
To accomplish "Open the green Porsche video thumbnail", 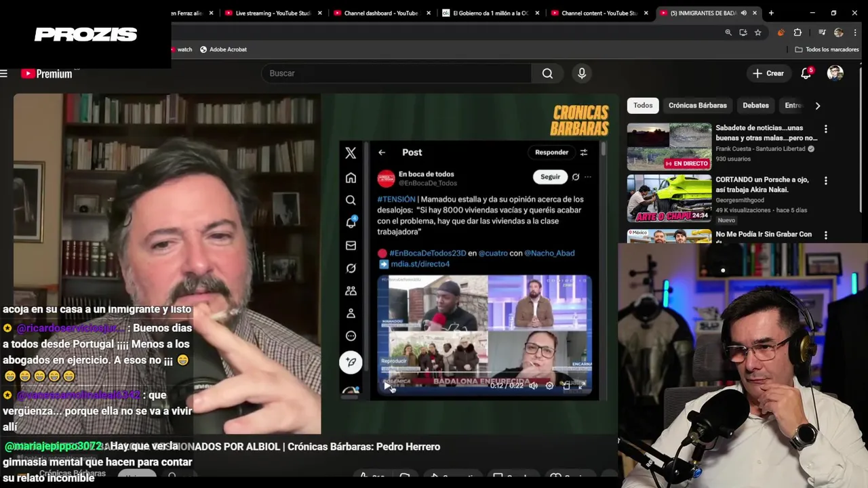I will point(669,199).
